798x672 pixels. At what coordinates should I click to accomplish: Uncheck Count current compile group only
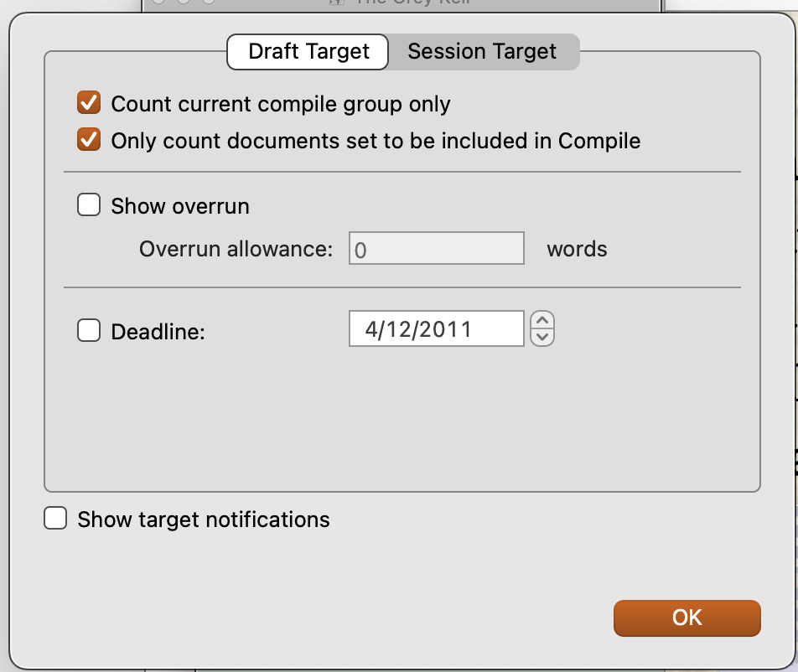coord(89,103)
